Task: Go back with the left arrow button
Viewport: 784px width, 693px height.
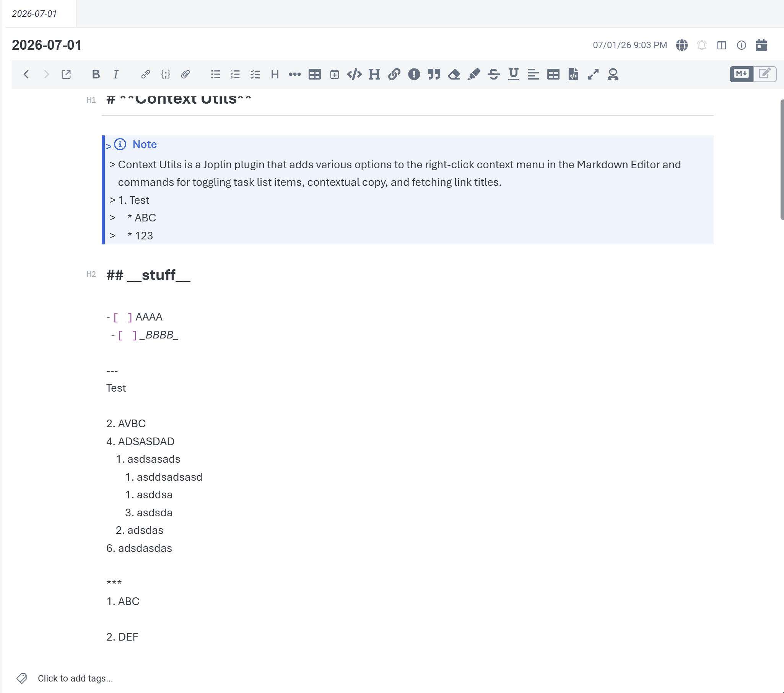Action: click(x=26, y=74)
